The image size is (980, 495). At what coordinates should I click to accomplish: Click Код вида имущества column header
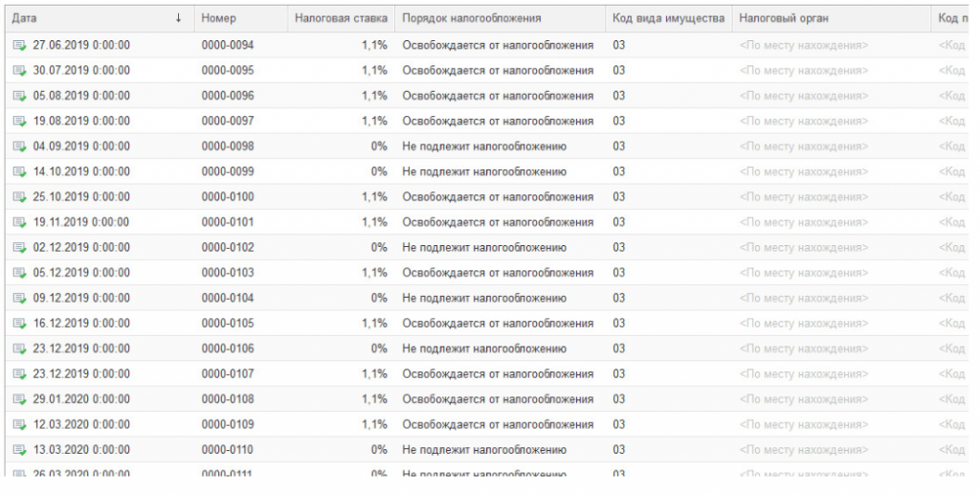[x=668, y=18]
